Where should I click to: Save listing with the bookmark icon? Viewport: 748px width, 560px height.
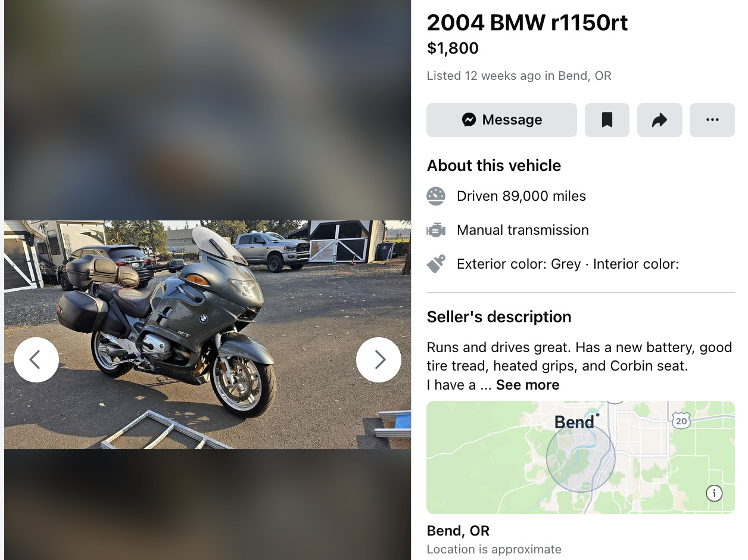click(x=607, y=120)
